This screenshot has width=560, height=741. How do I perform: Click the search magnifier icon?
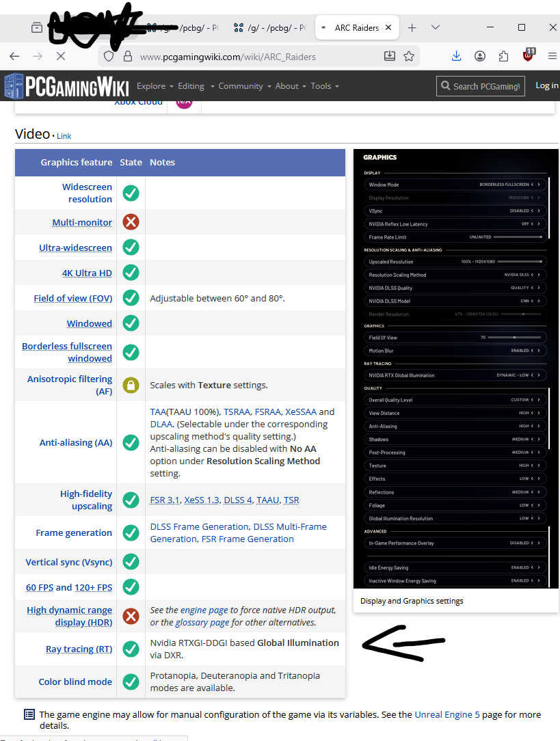click(x=446, y=86)
